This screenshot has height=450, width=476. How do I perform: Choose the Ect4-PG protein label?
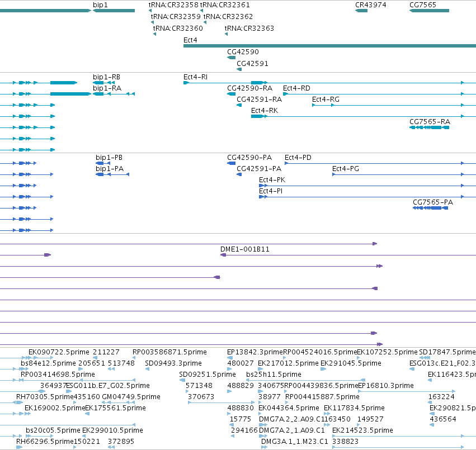pyautogui.click(x=346, y=169)
